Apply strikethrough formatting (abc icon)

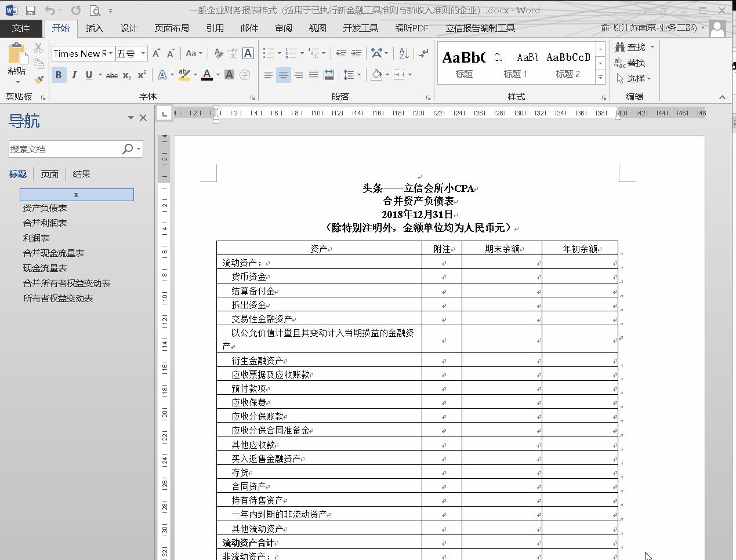(x=111, y=74)
